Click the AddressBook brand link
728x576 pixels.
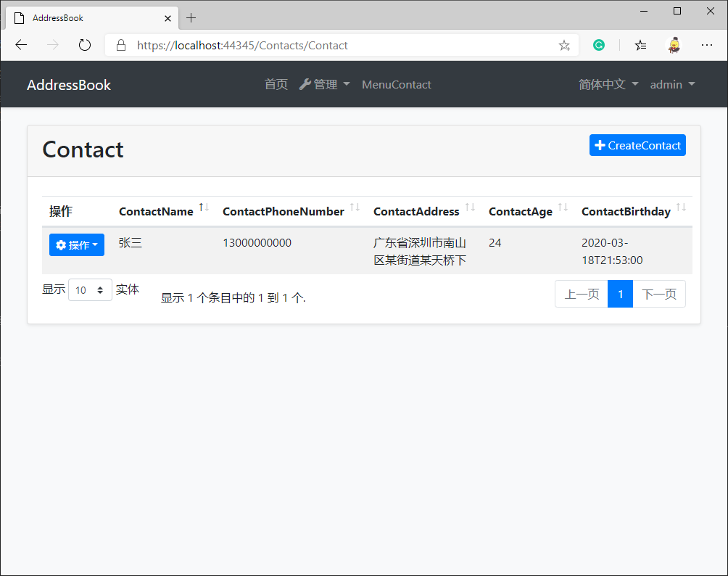point(69,85)
